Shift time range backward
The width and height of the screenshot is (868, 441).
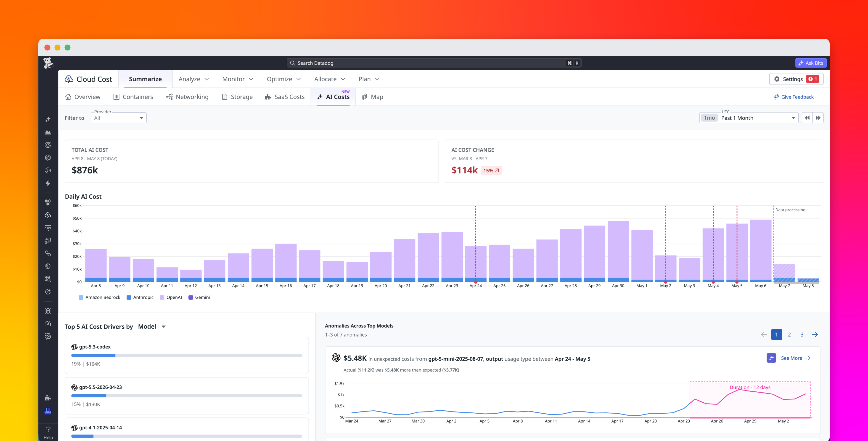click(x=807, y=118)
